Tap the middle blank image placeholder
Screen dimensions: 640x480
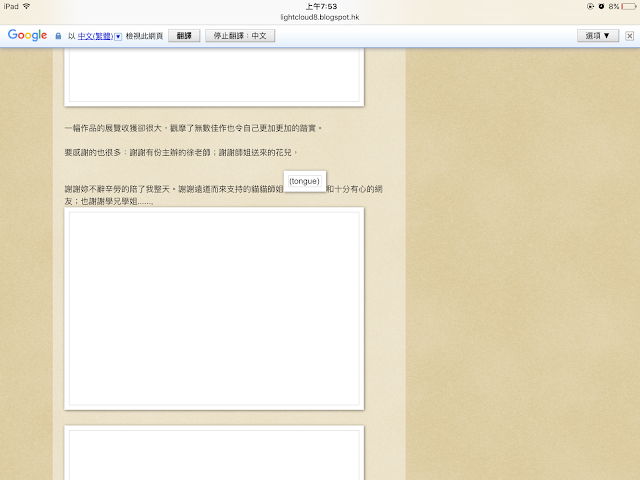pyautogui.click(x=214, y=309)
